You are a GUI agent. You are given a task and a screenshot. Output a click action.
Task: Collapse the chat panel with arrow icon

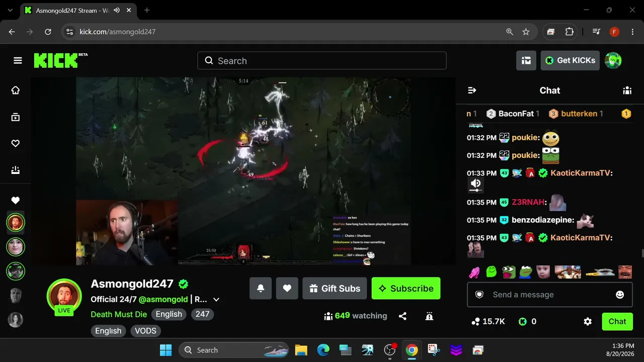(x=472, y=90)
